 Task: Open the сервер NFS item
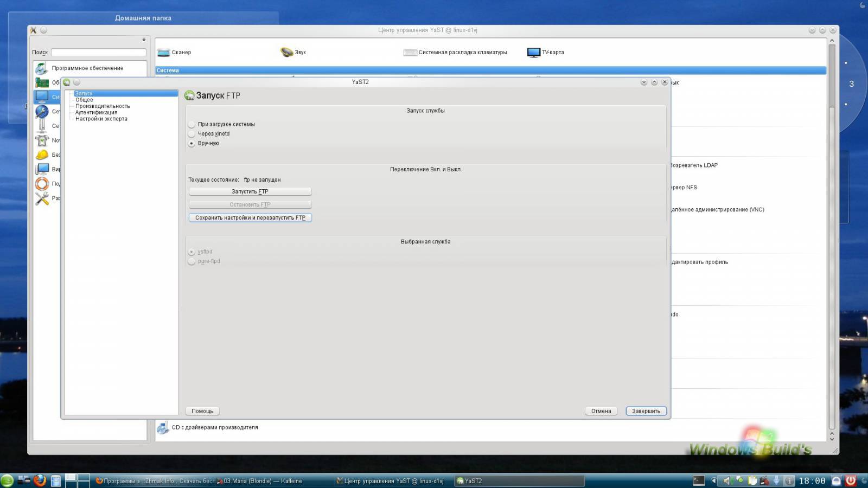point(684,188)
